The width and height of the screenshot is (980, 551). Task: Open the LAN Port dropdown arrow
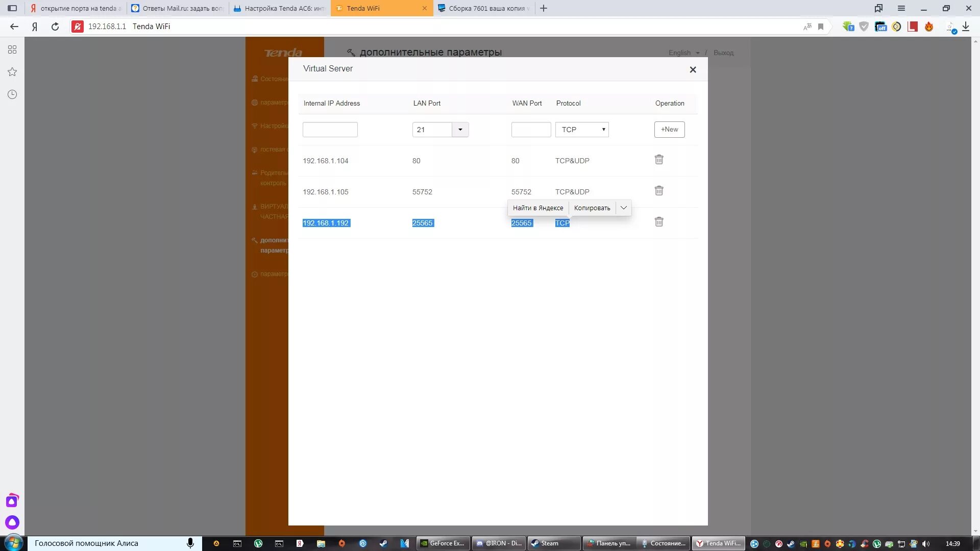pyautogui.click(x=460, y=130)
